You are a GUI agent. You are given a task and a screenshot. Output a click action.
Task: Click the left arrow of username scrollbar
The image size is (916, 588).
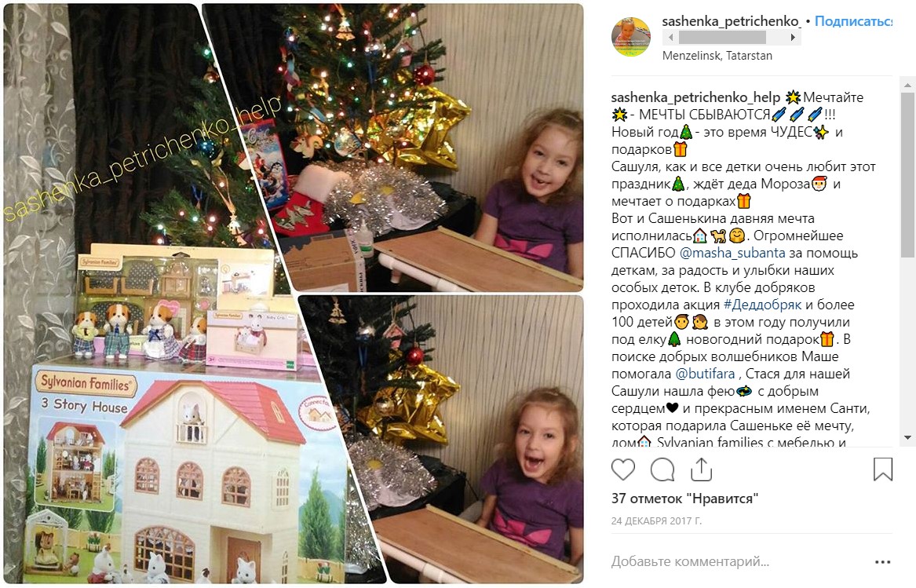tap(670, 38)
